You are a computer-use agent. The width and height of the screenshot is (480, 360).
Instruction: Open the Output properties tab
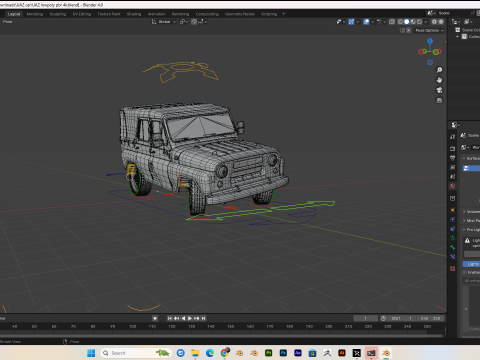[x=453, y=158]
